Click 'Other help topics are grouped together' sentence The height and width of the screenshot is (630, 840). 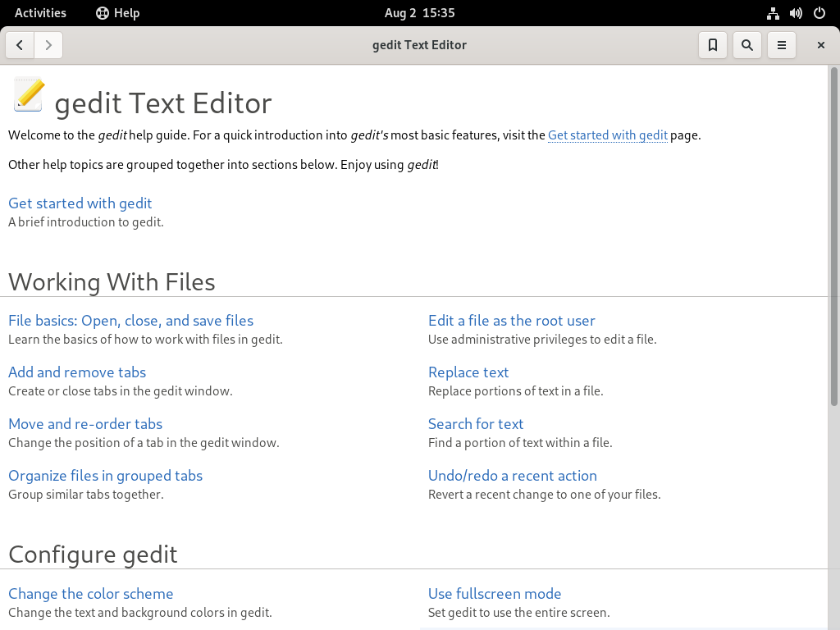(x=223, y=164)
